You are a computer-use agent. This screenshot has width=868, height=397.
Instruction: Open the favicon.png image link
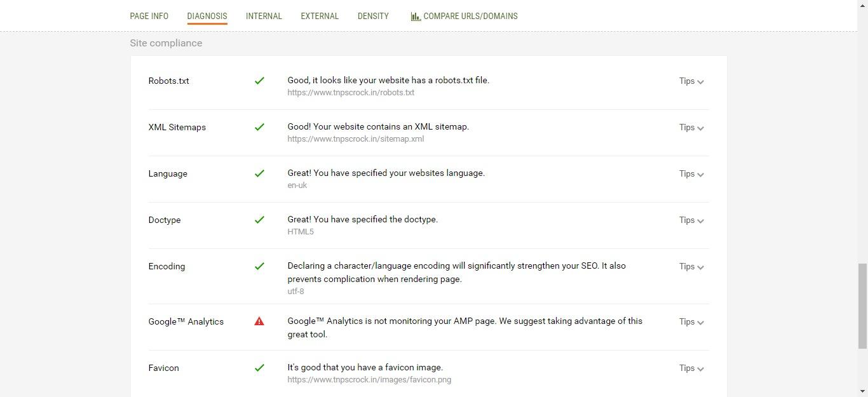point(369,379)
